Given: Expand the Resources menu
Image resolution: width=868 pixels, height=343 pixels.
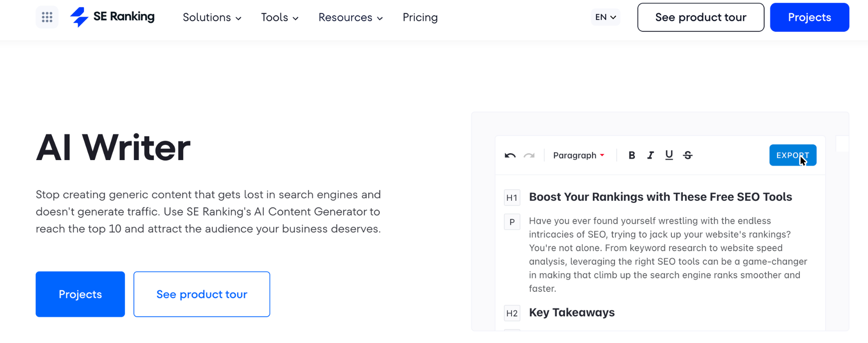Looking at the screenshot, I should pyautogui.click(x=351, y=17).
